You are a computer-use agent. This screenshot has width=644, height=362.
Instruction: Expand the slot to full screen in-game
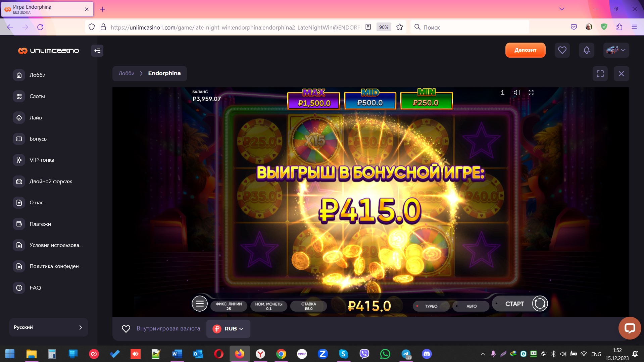click(531, 93)
